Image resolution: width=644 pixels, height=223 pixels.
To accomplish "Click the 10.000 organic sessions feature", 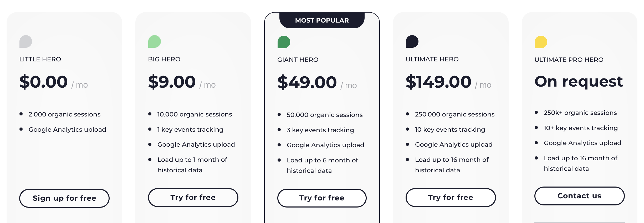I will pyautogui.click(x=195, y=114).
